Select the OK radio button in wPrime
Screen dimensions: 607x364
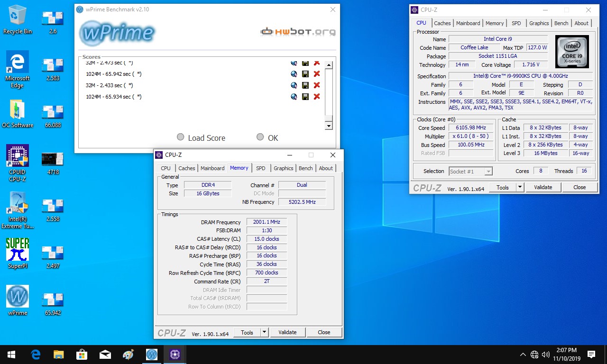[x=260, y=137]
